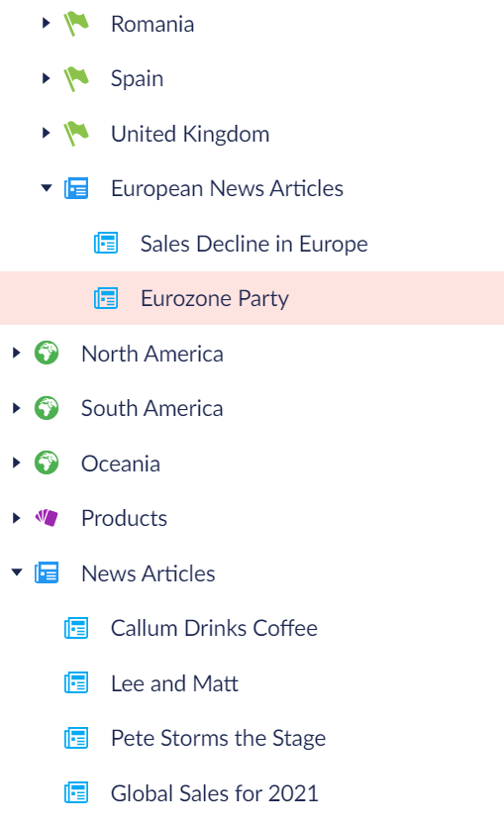The height and width of the screenshot is (828, 504).
Task: Expand the United Kingdom node arrow
Action: [46, 133]
